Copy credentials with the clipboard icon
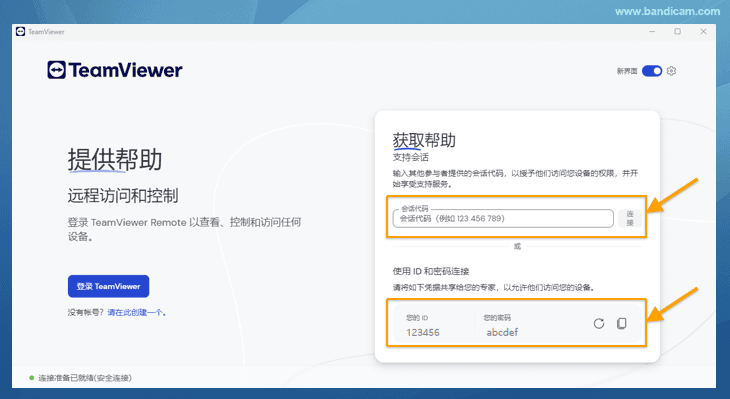 (622, 323)
